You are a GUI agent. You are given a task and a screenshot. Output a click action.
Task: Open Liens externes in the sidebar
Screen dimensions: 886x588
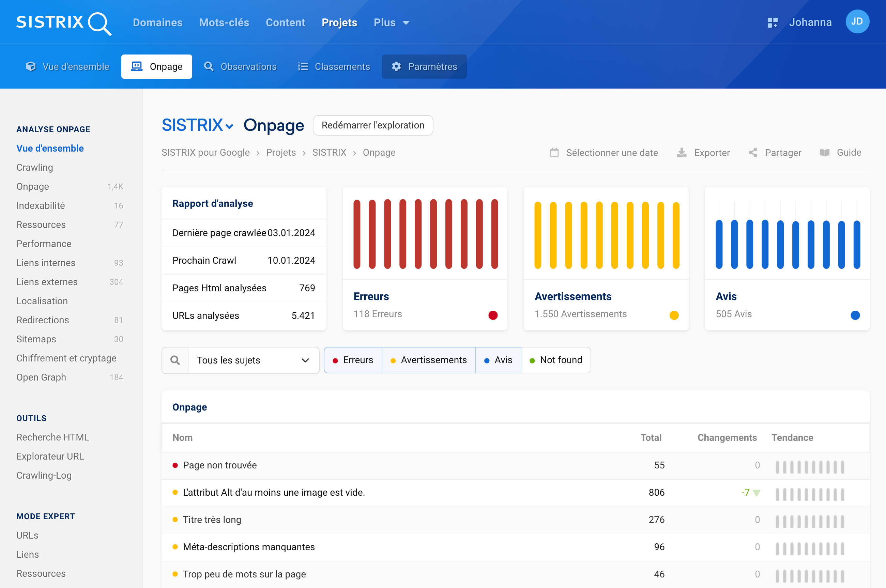47,282
